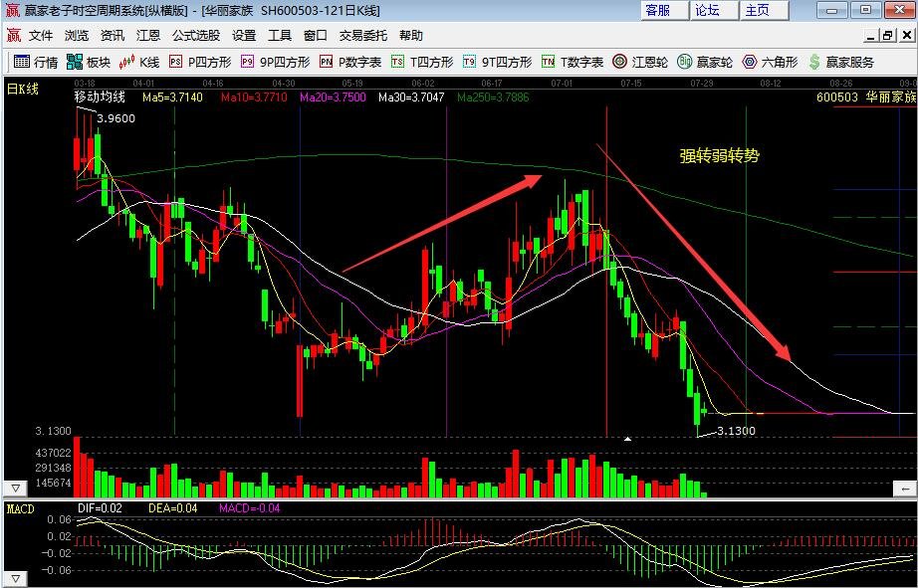Open the 9P四方形 tool
Image resolution: width=918 pixels, height=588 pixels.
pyautogui.click(x=275, y=62)
